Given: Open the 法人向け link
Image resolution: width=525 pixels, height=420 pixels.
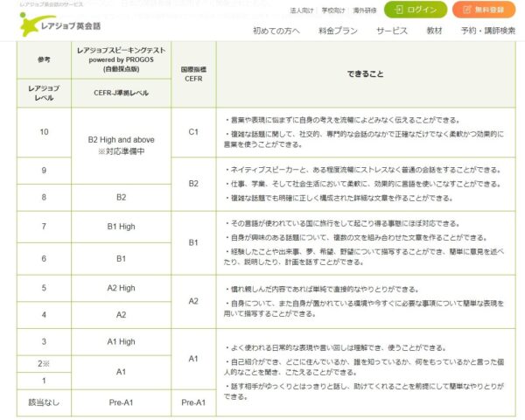Looking at the screenshot, I should [302, 10].
